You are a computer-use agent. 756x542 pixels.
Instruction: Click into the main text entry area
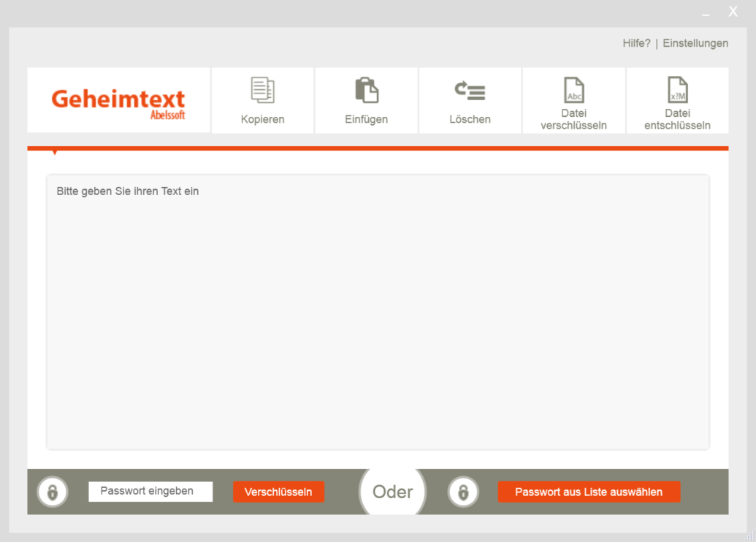(378, 314)
